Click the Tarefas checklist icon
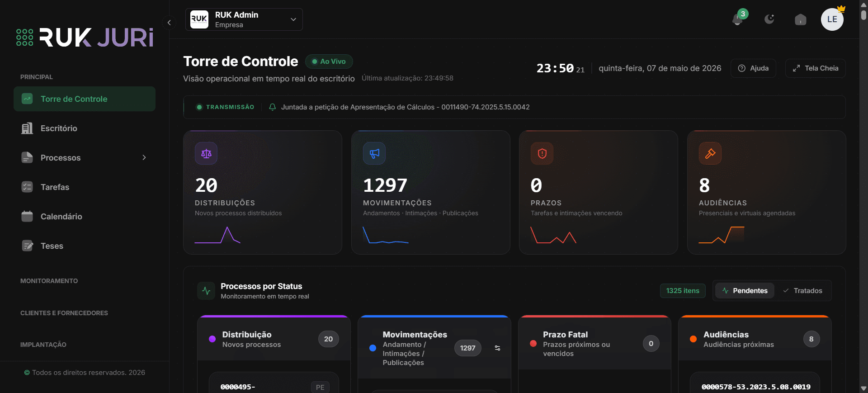 click(x=27, y=187)
